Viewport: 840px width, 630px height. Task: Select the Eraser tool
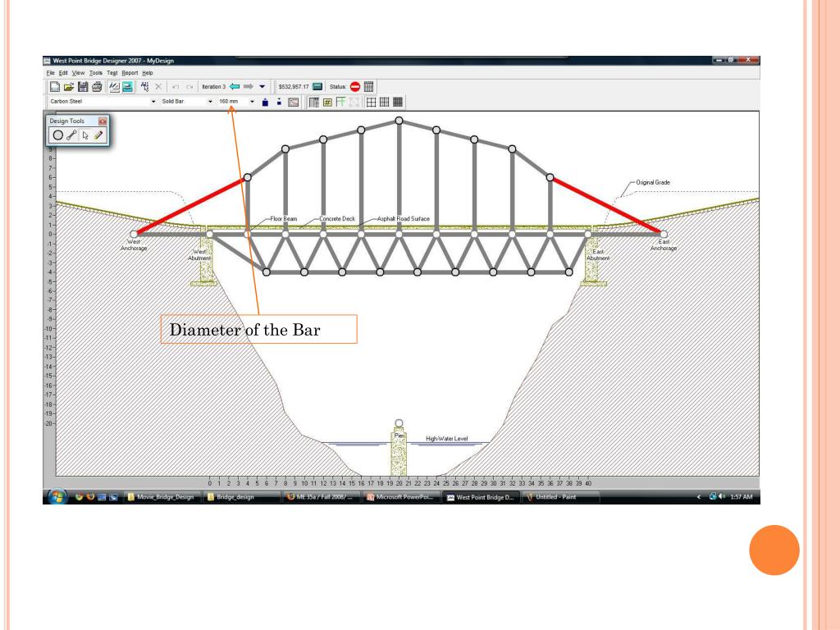pos(98,135)
